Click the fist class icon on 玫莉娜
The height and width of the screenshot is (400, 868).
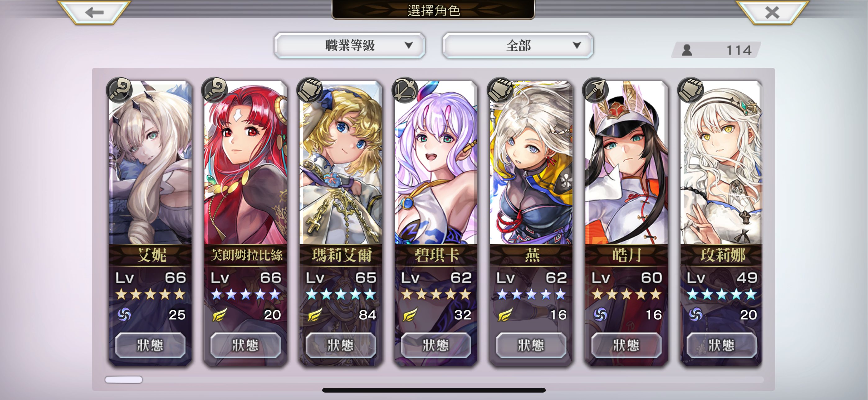[691, 90]
